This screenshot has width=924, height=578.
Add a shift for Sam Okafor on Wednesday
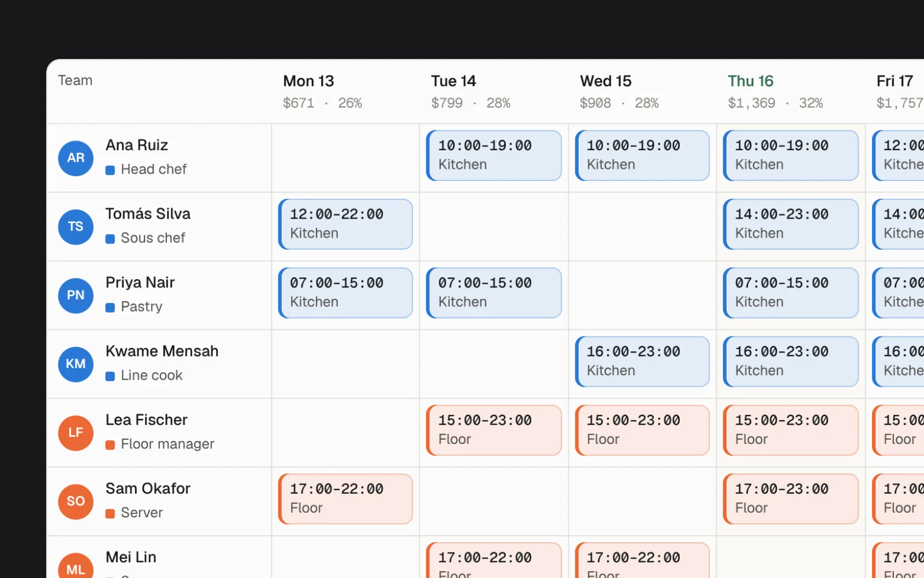coord(642,502)
